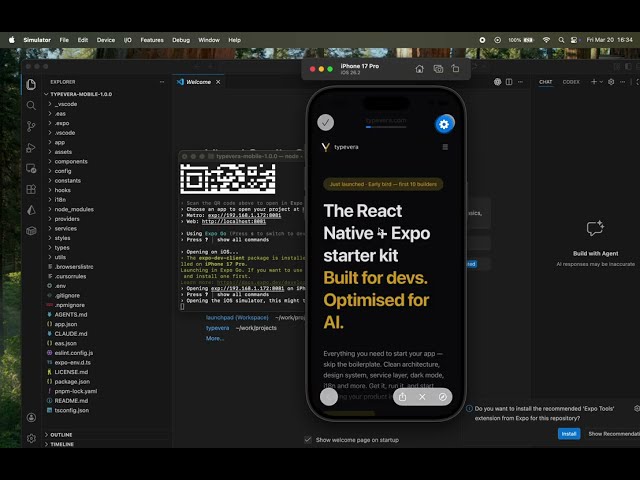Click http://localhost:8081 link in terminal

pyautogui.click(x=233, y=221)
